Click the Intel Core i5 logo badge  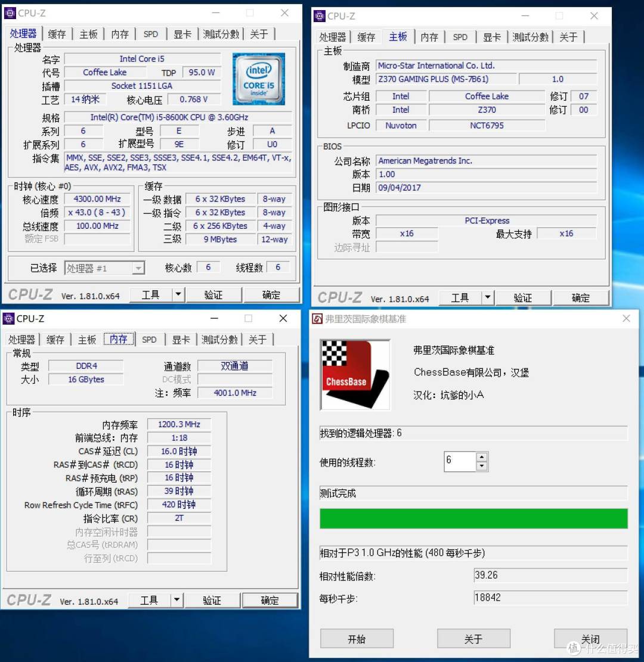(x=259, y=79)
